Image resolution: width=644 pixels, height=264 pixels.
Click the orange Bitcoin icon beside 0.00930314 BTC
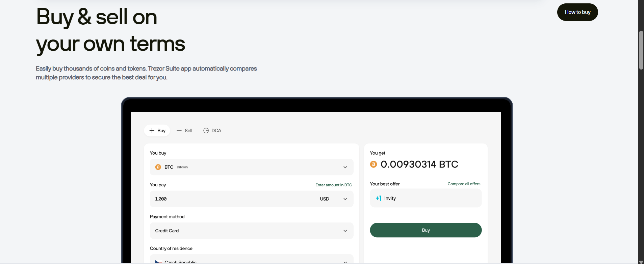coord(373,164)
